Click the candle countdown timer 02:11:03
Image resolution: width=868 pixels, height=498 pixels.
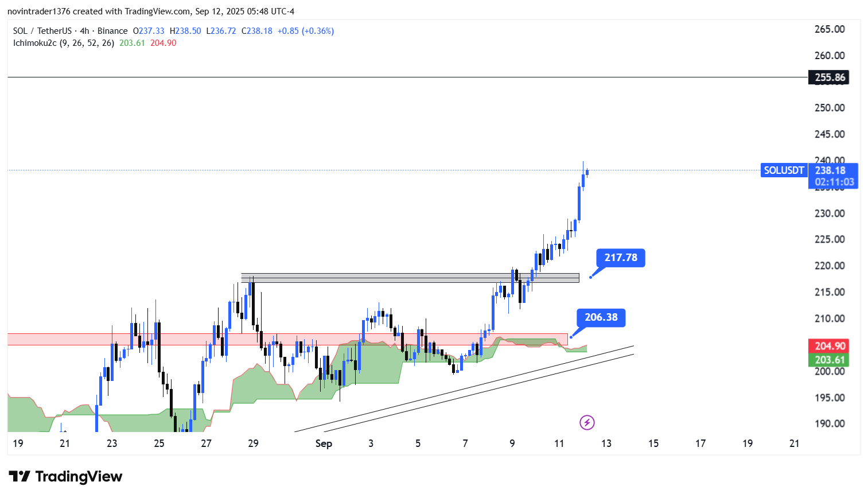(834, 182)
